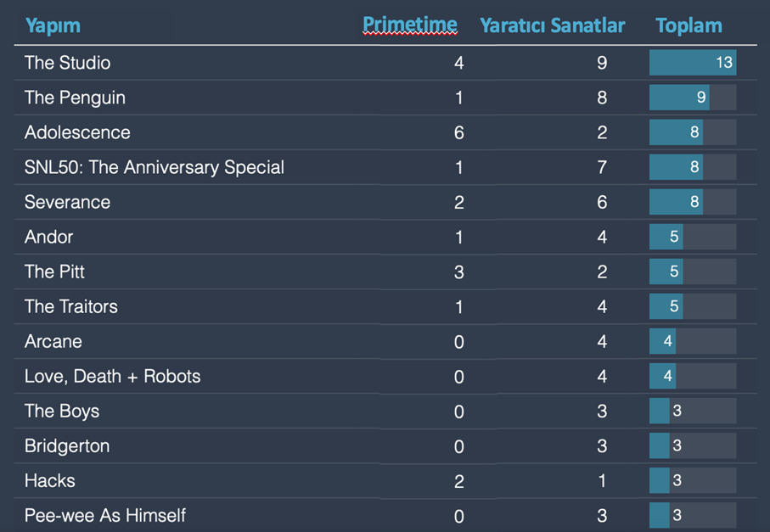This screenshot has width=770, height=532.
Task: Select the Adolescence title
Action: click(x=77, y=132)
